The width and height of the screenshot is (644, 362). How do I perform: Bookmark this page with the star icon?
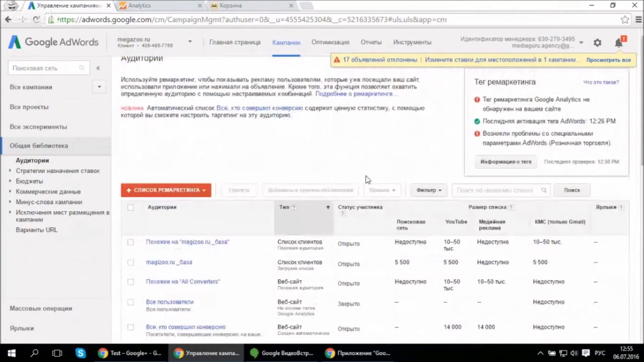(x=625, y=20)
